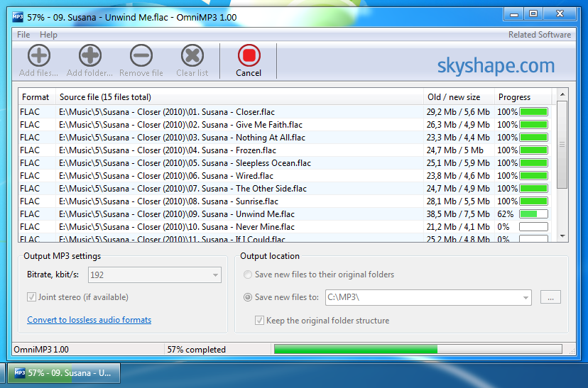The image size is (588, 388).
Task: Open the File menu
Action: pyautogui.click(x=23, y=35)
